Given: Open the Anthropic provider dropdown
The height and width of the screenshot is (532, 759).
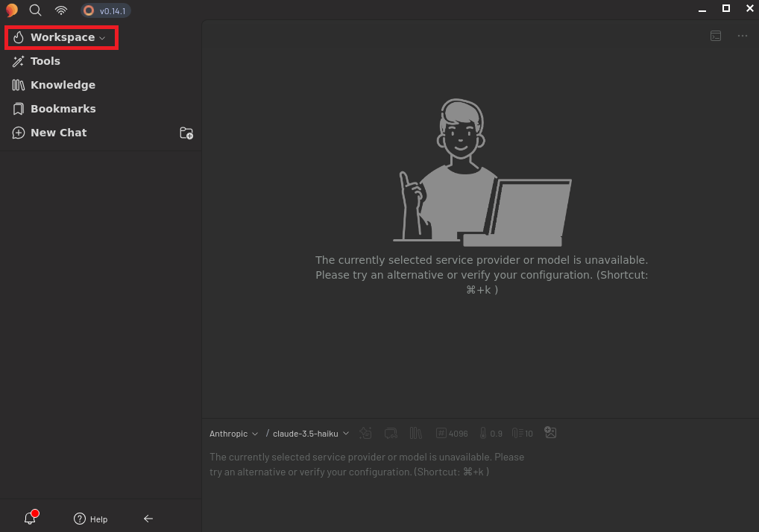Looking at the screenshot, I should [233, 434].
